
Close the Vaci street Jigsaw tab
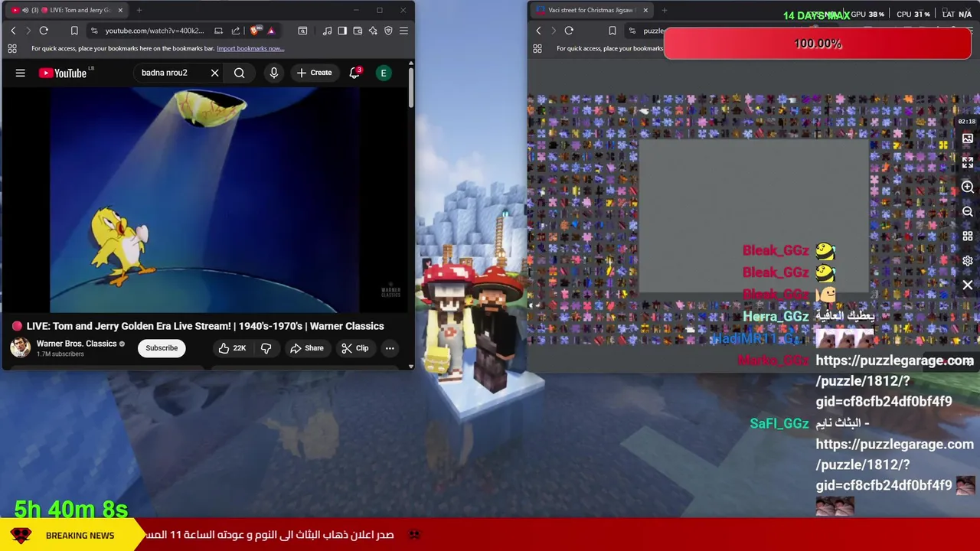(x=645, y=10)
